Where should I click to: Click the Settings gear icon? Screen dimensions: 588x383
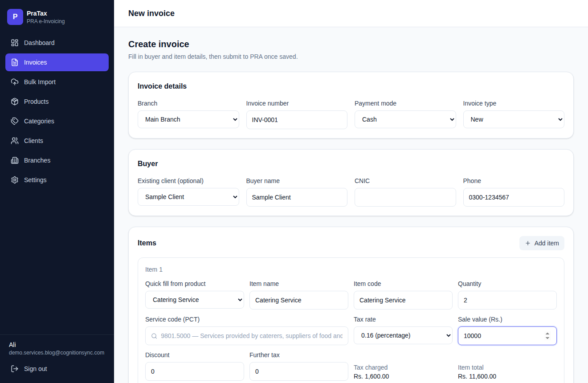15,180
